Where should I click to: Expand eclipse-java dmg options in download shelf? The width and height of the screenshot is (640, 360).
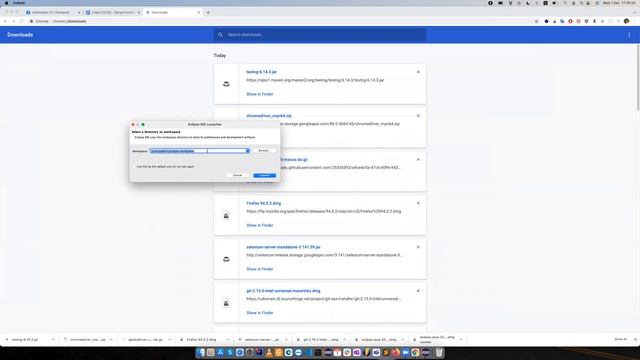click(x=402, y=340)
